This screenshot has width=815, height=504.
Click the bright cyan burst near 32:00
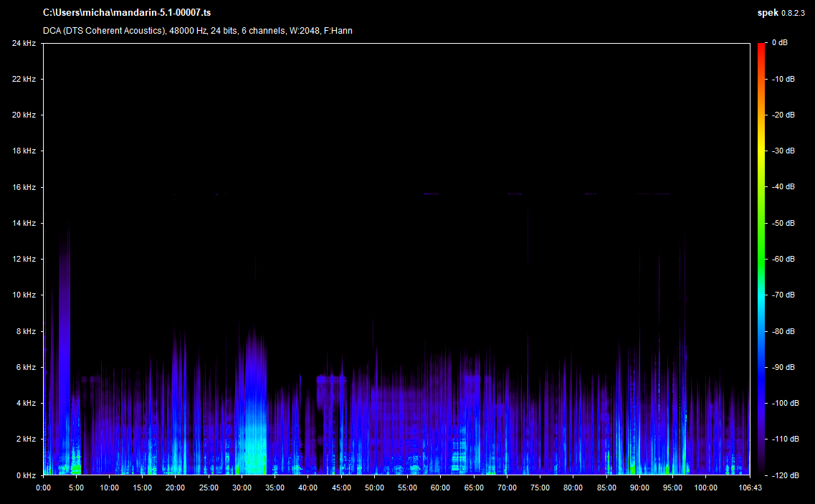click(254, 437)
